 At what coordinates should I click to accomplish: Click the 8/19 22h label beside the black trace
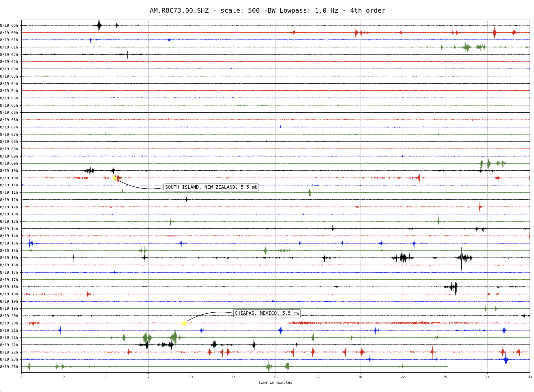pos(9,345)
